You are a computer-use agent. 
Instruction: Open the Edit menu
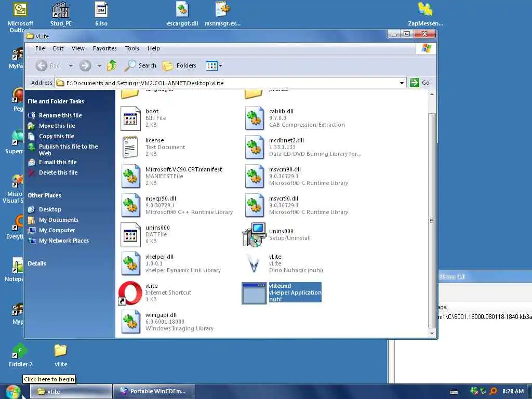58,48
